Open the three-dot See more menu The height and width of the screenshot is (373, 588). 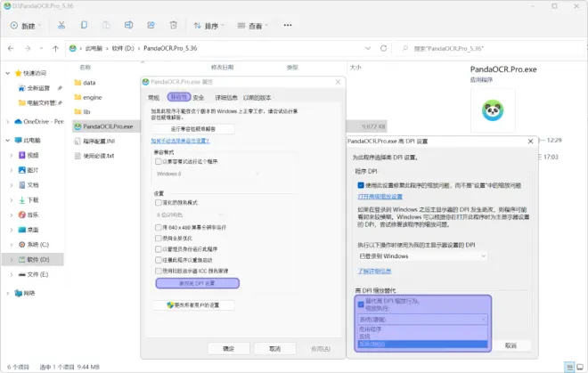point(288,25)
